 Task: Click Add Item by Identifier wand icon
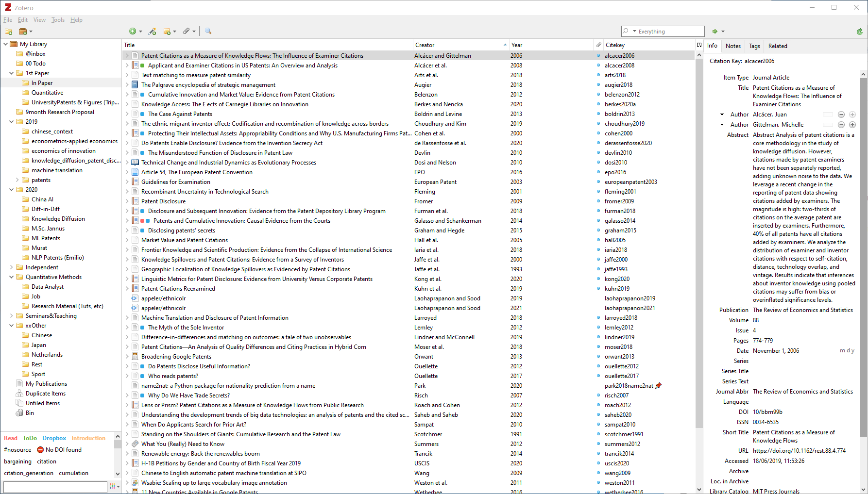(153, 32)
